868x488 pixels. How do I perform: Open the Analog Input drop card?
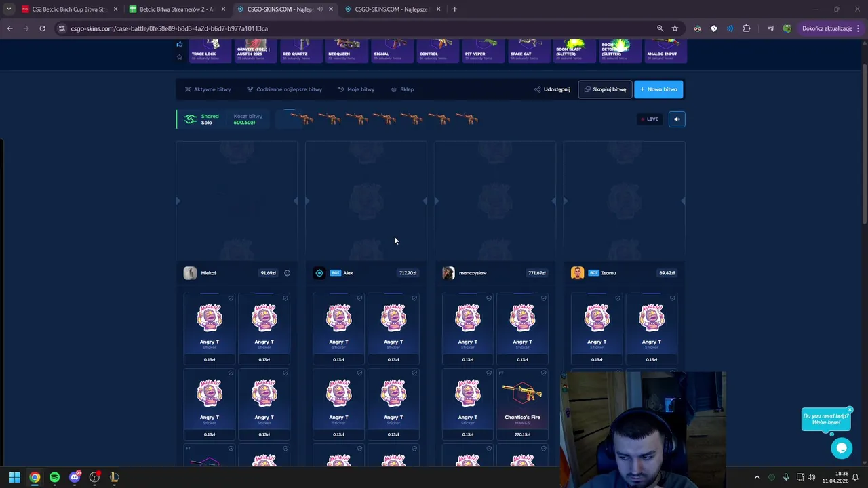(x=665, y=52)
